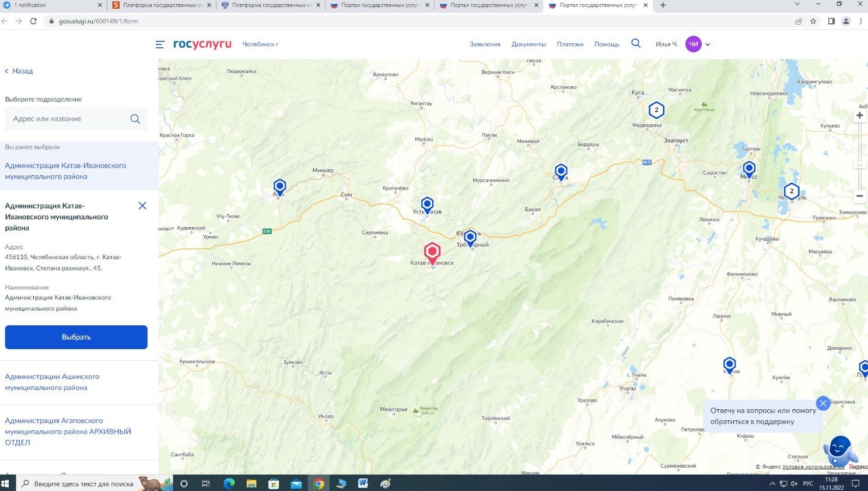Viewport: 868px width, 491px height.
Task: Click the cluster marker near Medvedevka
Action: pyautogui.click(x=656, y=110)
